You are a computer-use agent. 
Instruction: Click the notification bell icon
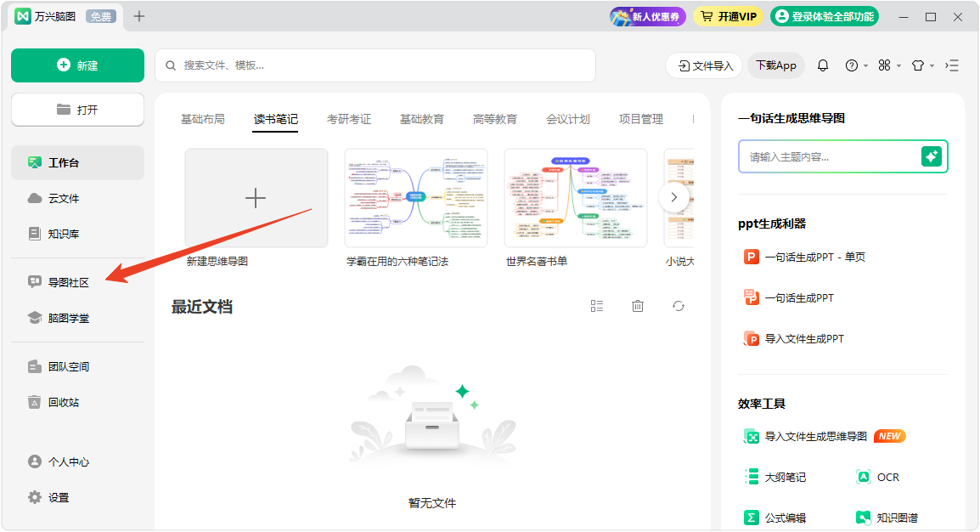(822, 65)
